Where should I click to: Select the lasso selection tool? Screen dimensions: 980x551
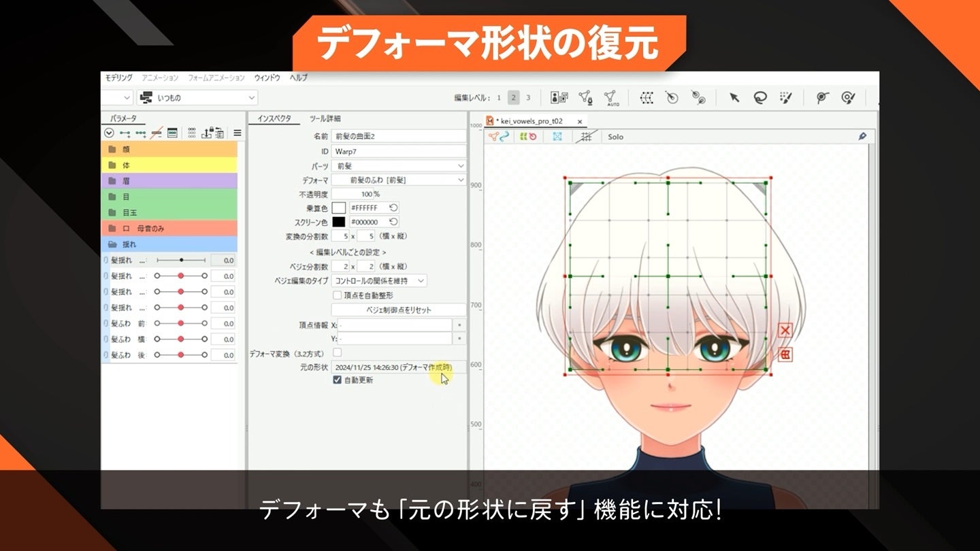coord(760,98)
